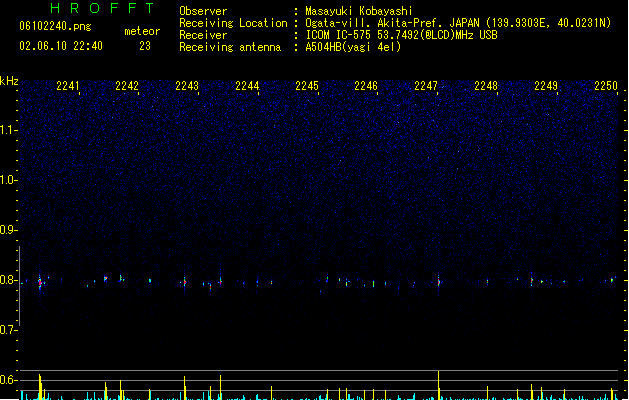This screenshot has width=629, height=400.
Task: Click time marker 2250
Action: pyautogui.click(x=606, y=86)
